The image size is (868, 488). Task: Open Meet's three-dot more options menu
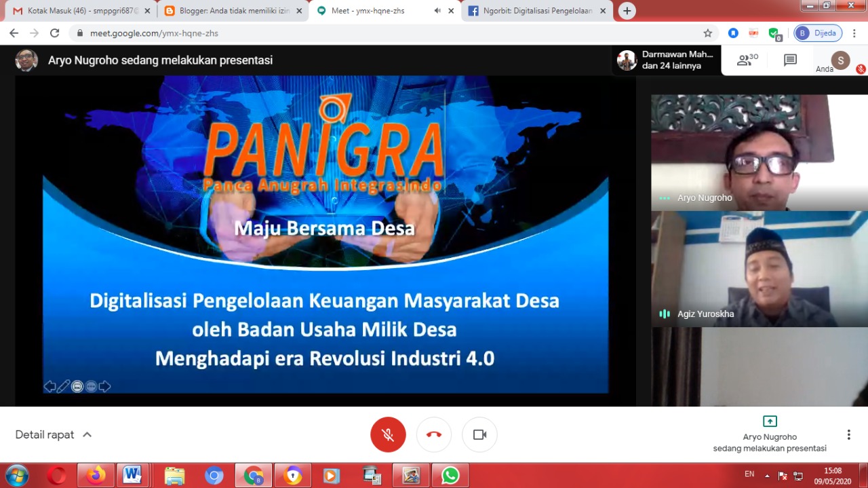click(848, 435)
